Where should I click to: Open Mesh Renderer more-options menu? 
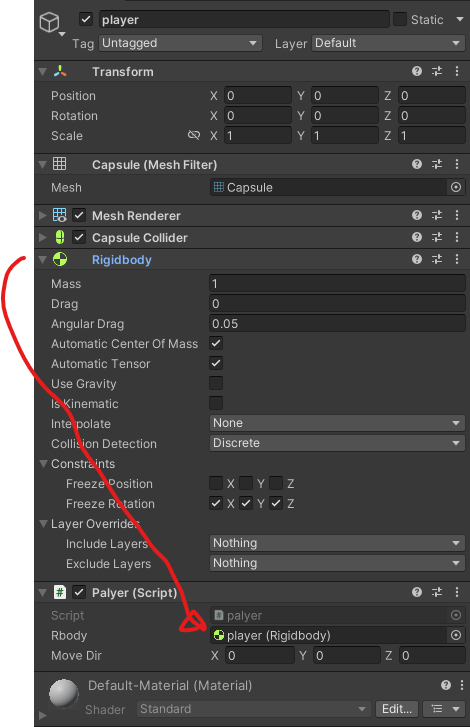pyautogui.click(x=457, y=215)
